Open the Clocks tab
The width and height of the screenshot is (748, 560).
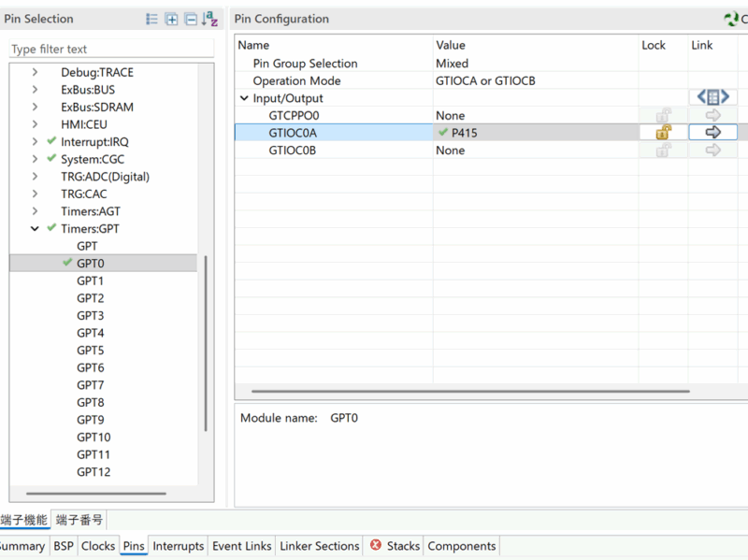[98, 546]
